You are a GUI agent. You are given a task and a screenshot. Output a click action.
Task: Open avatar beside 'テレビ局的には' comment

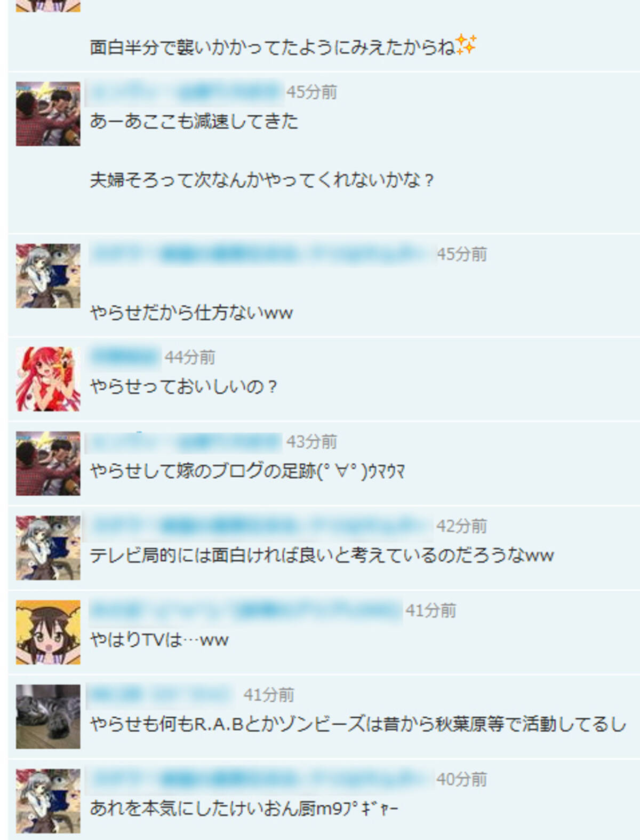pos(48,548)
